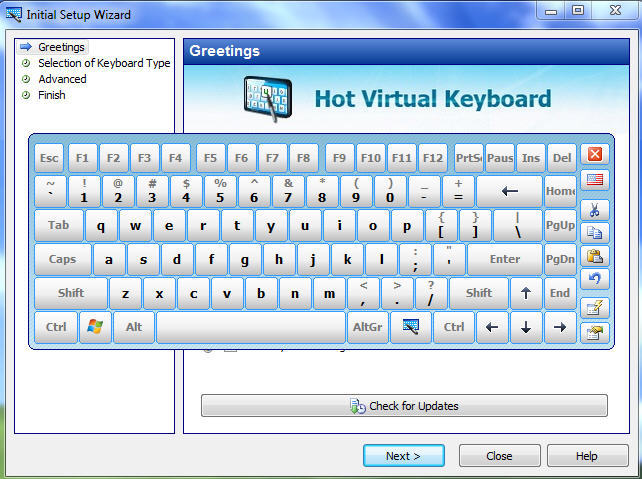Click the F1 key
Viewport: 642px width, 479px height.
point(82,158)
